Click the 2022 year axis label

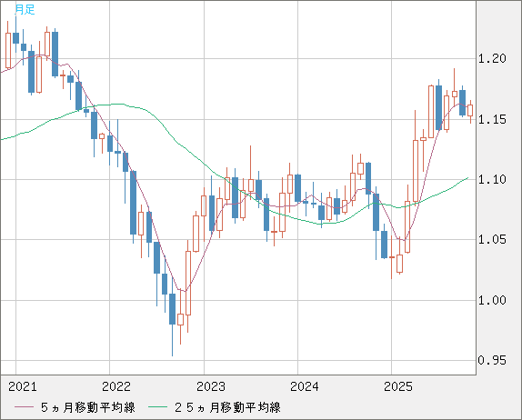(116, 386)
